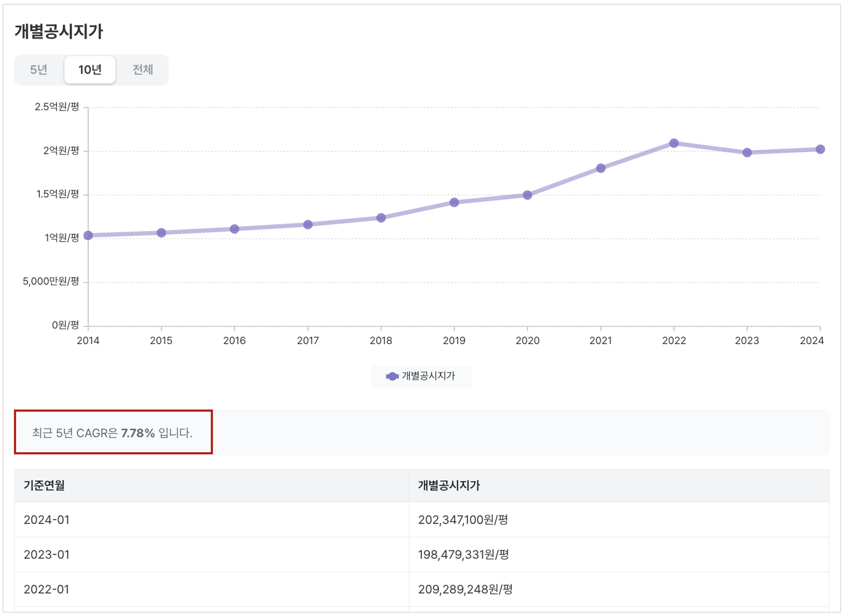Screen dimensions: 844x616
Task: Click the 2020 data point marker
Action: click(527, 195)
